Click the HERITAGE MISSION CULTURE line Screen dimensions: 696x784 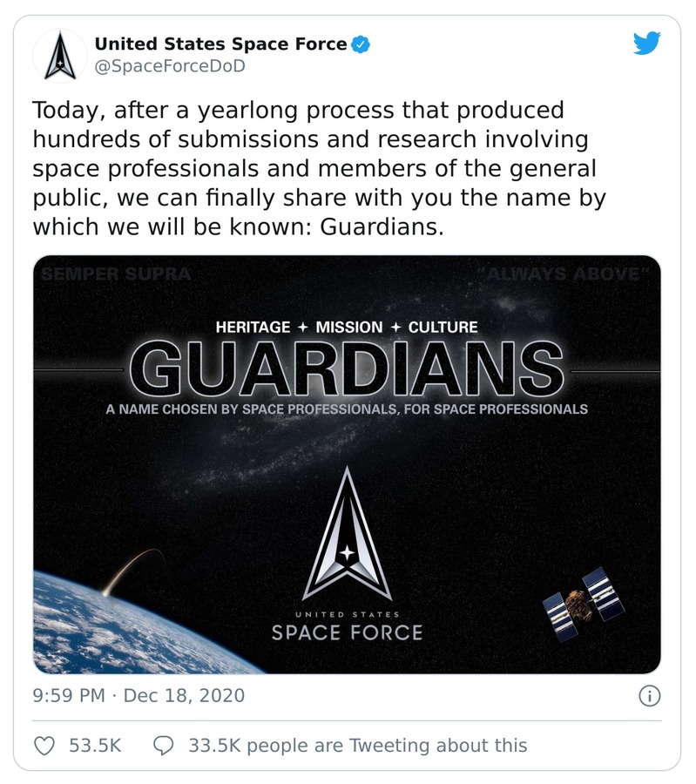(x=347, y=328)
